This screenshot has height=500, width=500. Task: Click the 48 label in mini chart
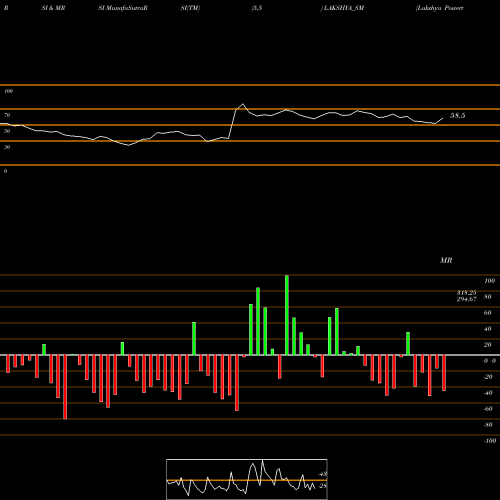click(x=323, y=474)
